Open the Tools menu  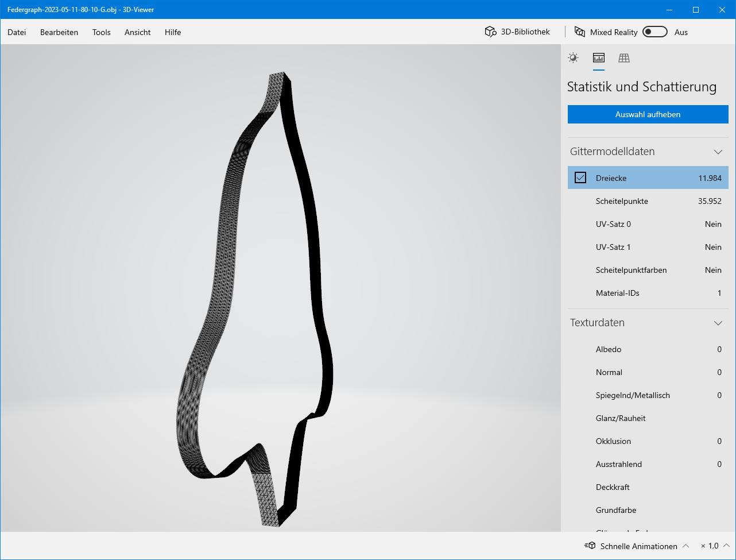click(101, 32)
